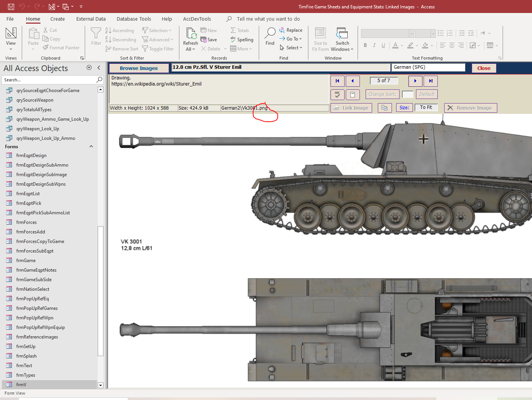The width and height of the screenshot is (532, 400).
Task: Click Toggle Filter
Action: pyautogui.click(x=158, y=49)
